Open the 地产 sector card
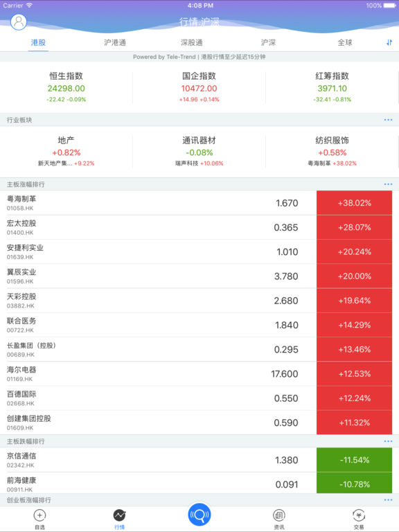Screen dimensions: 399x532 (x=66, y=152)
